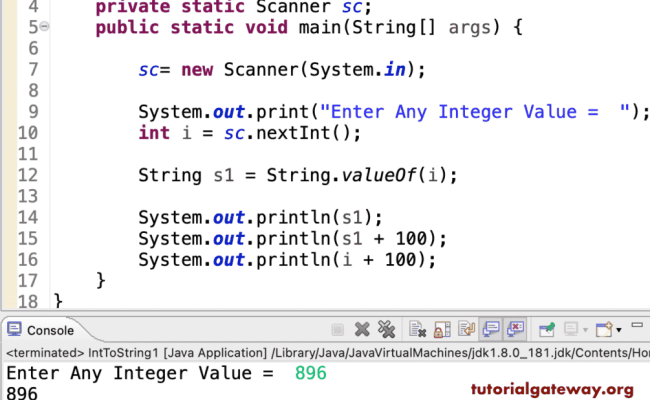
Task: Click 'println(s1);' on line 14
Action: click(319, 217)
